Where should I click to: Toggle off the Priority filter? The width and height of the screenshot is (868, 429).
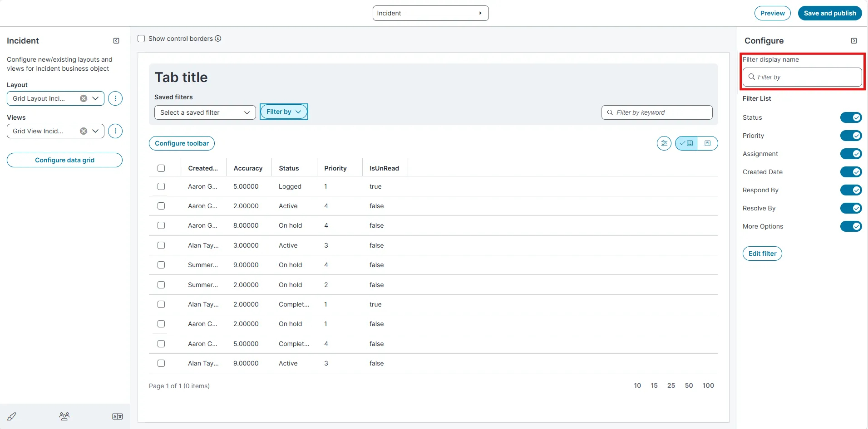pos(851,136)
